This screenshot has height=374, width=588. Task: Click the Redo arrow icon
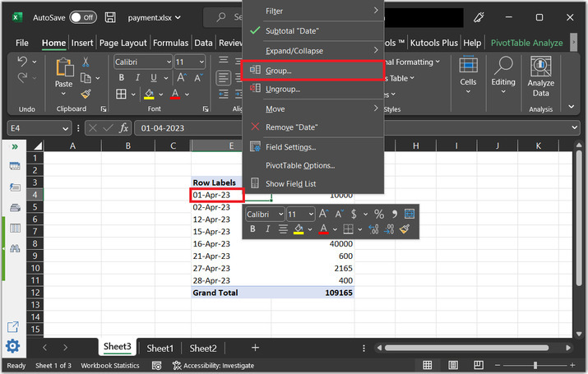(22, 77)
